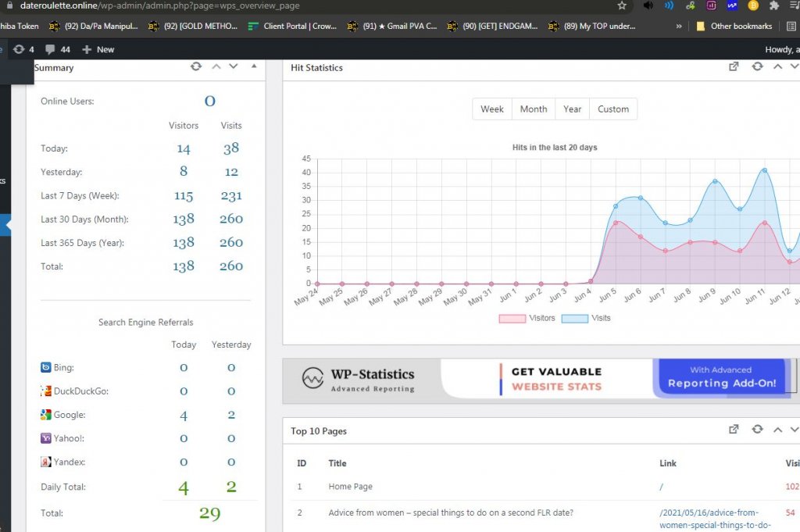Open the Gmail PVA bookmark
This screenshot has width=800, height=532.
392,26
